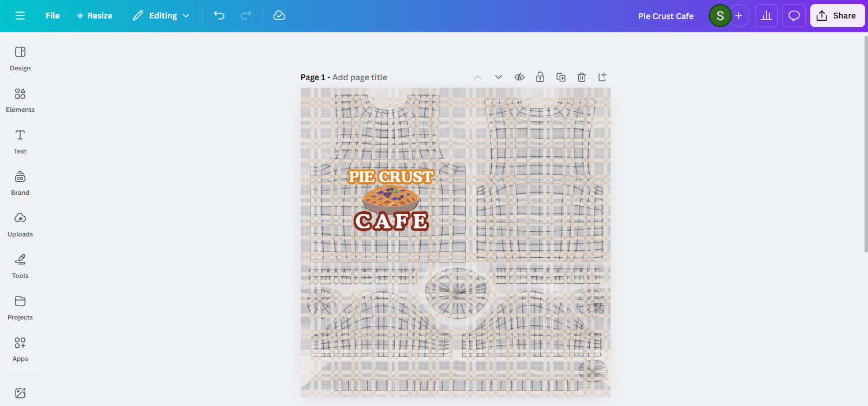Move page down with chevron arrow
This screenshot has height=406, width=868.
499,77
